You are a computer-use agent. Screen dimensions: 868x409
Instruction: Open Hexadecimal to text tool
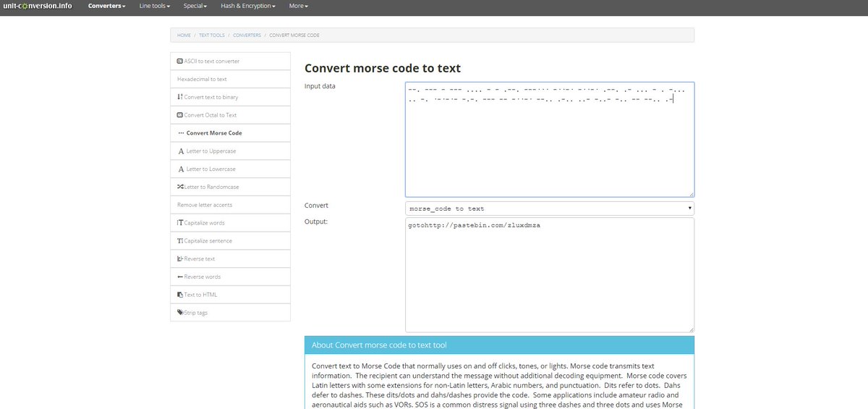click(x=230, y=79)
